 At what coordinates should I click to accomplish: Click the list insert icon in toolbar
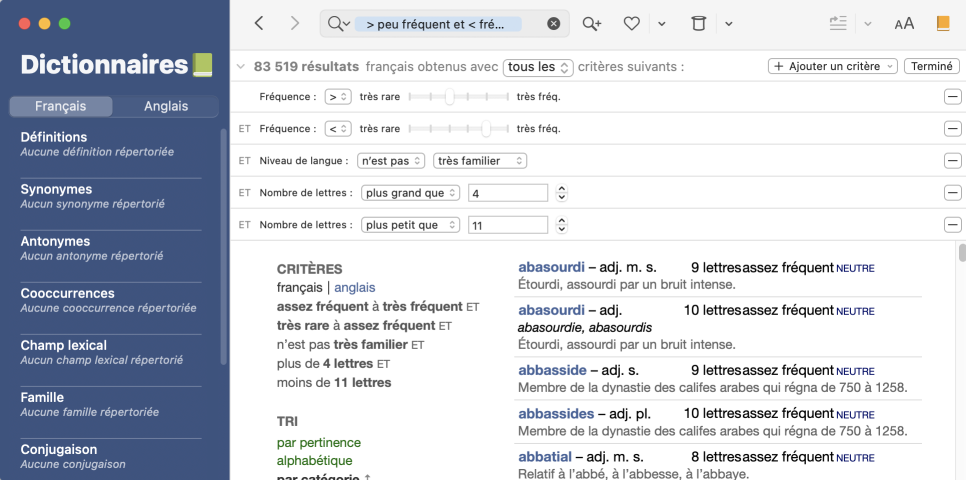[838, 23]
